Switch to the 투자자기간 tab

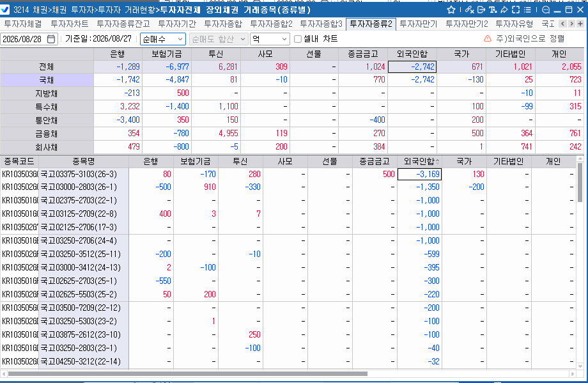[177, 24]
